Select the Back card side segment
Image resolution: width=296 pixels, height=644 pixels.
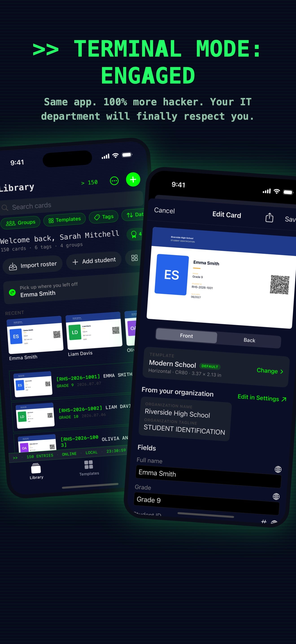249,340
